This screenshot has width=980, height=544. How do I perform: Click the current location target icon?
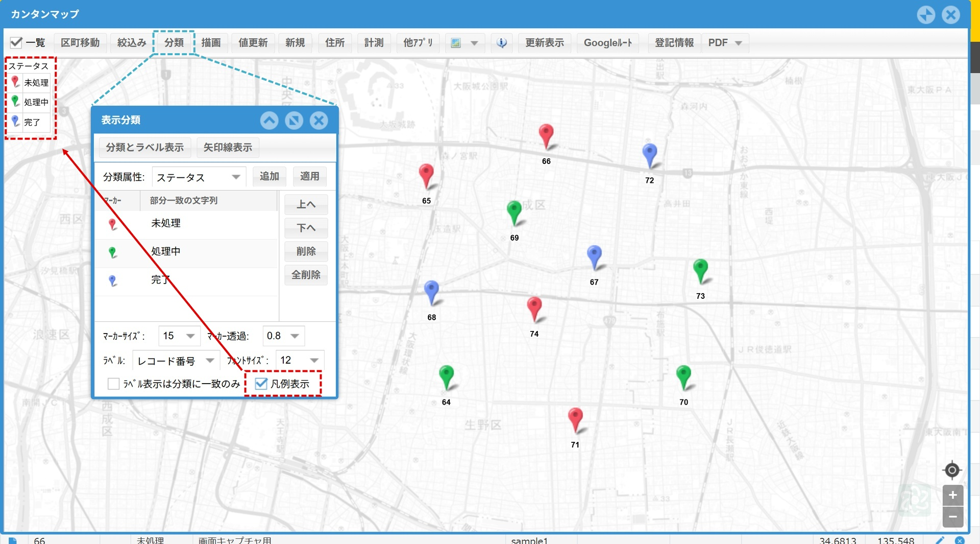tap(952, 469)
